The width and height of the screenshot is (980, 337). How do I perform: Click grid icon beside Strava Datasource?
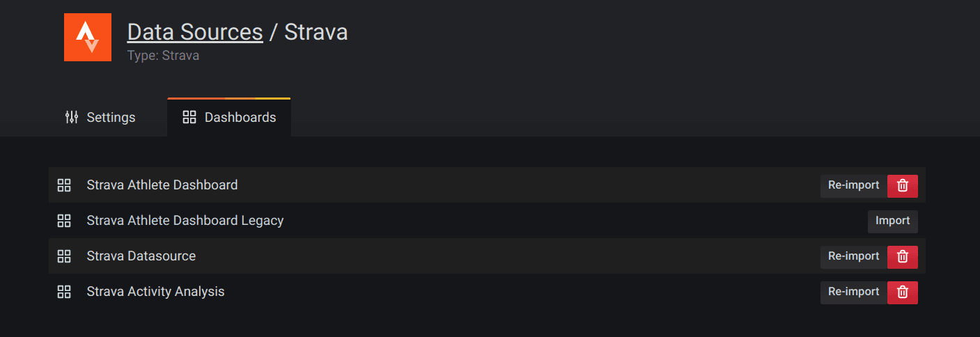tap(64, 256)
